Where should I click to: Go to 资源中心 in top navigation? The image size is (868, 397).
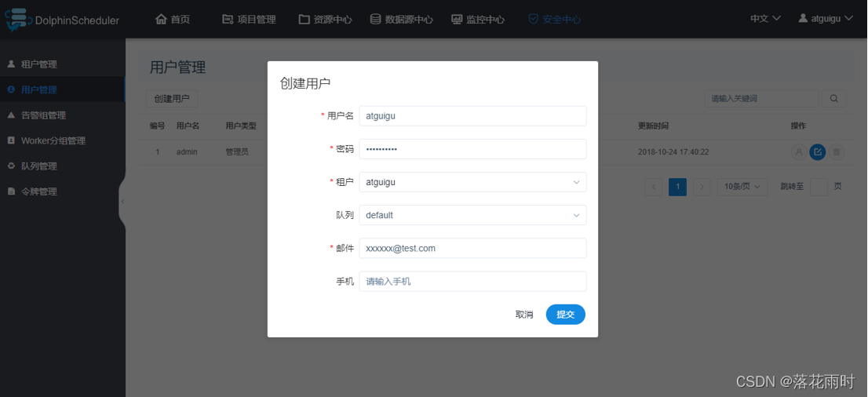[x=326, y=20]
